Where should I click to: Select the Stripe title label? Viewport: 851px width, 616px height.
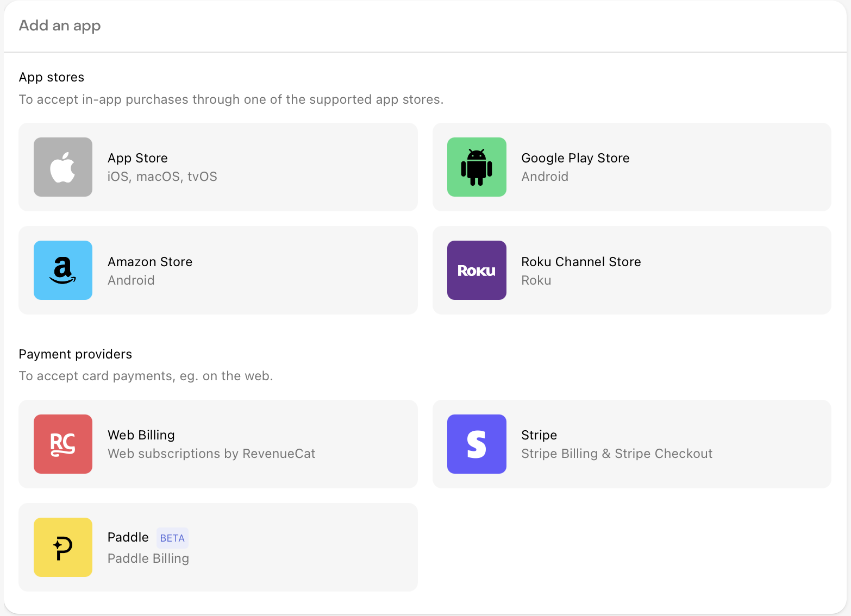539,435
